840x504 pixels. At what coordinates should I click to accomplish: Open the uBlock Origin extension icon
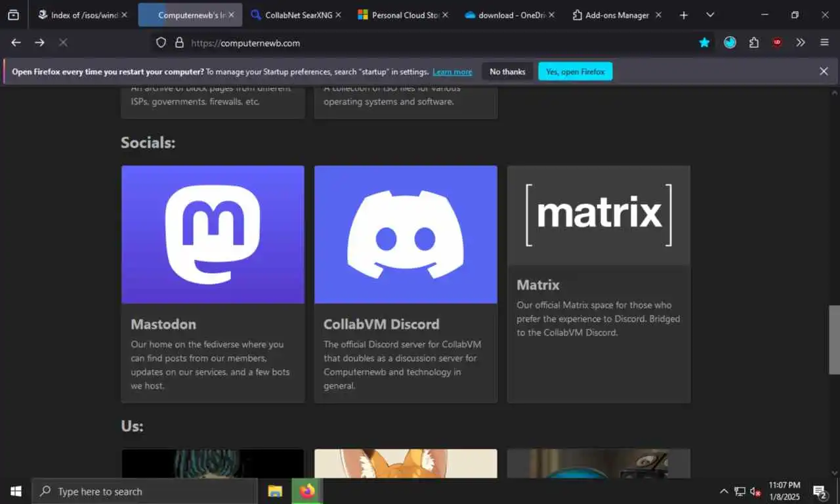click(777, 43)
